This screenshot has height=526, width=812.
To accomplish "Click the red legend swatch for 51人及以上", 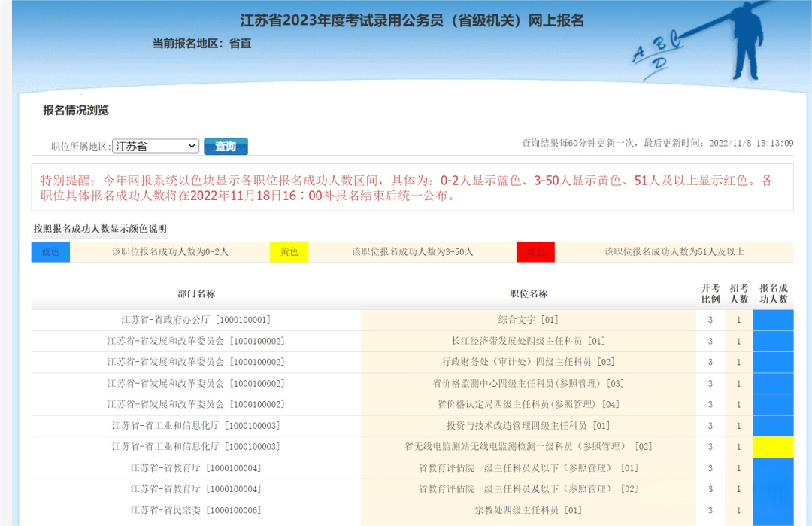I will click(x=535, y=251).
